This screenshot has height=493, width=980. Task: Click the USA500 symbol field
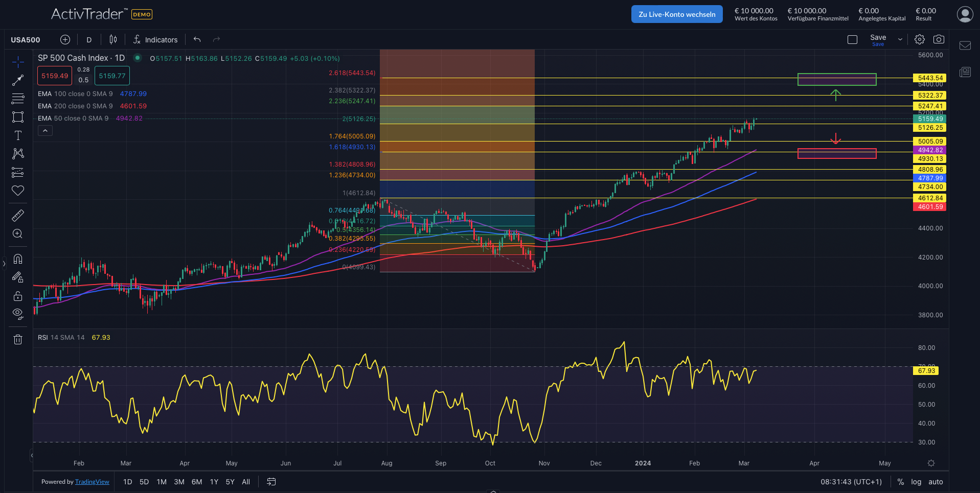(25, 39)
